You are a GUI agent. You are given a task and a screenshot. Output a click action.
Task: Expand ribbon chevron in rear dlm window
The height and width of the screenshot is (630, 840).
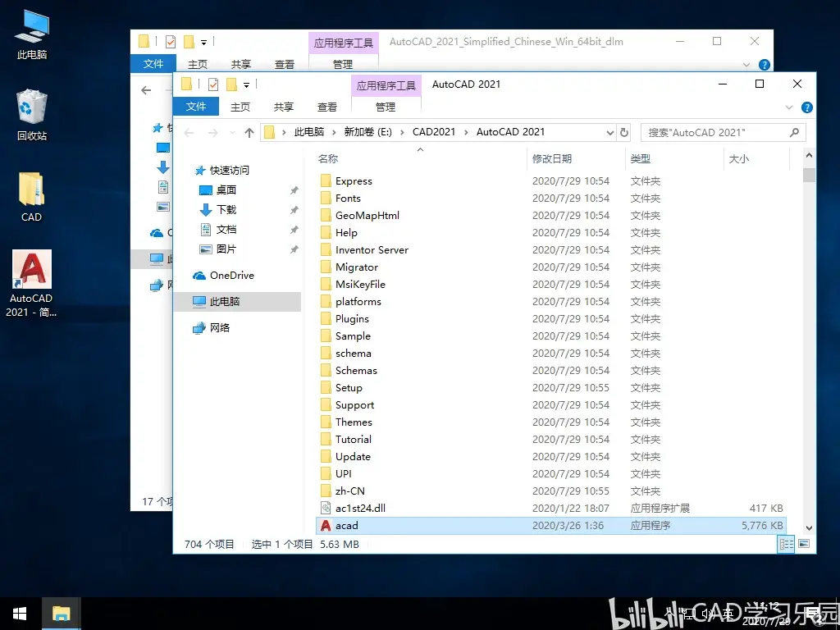click(746, 65)
